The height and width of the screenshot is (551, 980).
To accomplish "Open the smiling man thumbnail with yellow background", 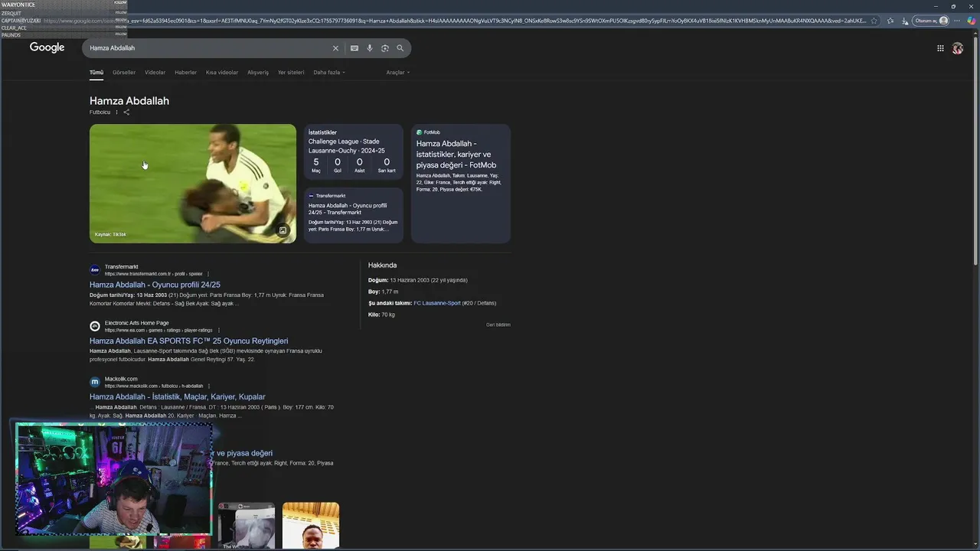I will [311, 525].
